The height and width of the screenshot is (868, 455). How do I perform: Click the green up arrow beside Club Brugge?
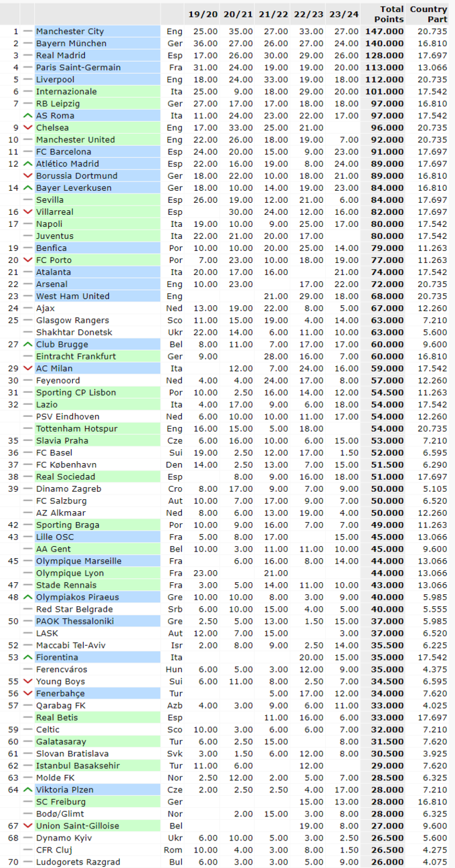click(x=27, y=345)
